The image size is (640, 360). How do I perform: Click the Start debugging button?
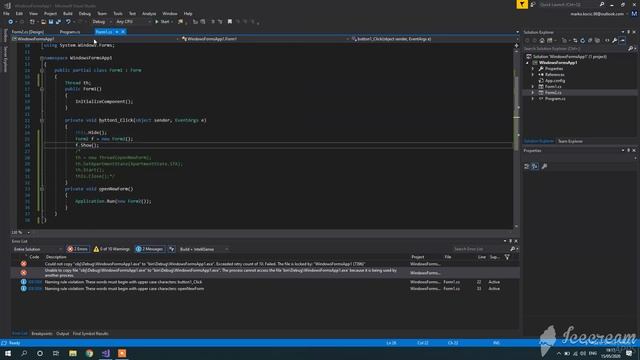pos(162,22)
